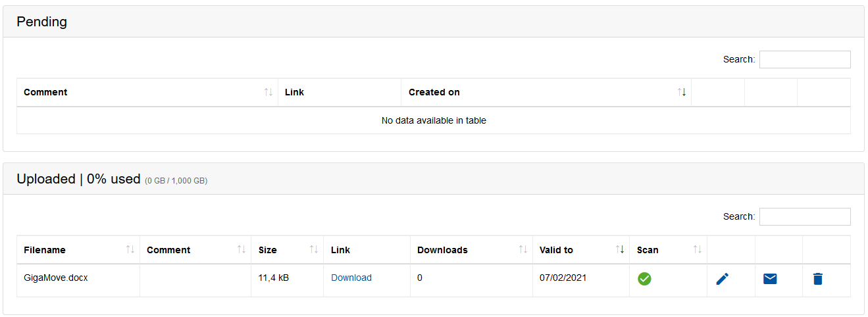Screen dimensions: 868x317
Task: Click the Pending section heading
Action: [42, 22]
